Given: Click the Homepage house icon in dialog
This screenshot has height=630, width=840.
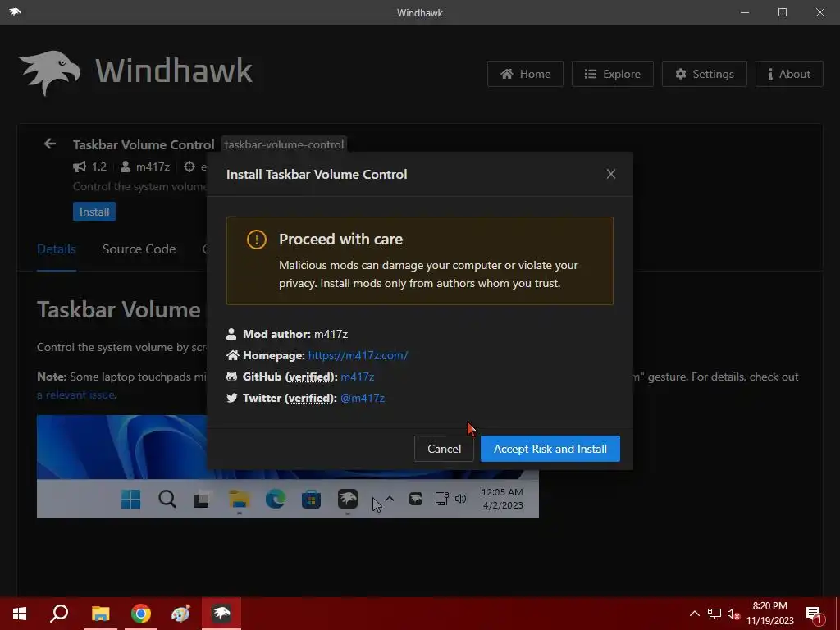Looking at the screenshot, I should [232, 355].
